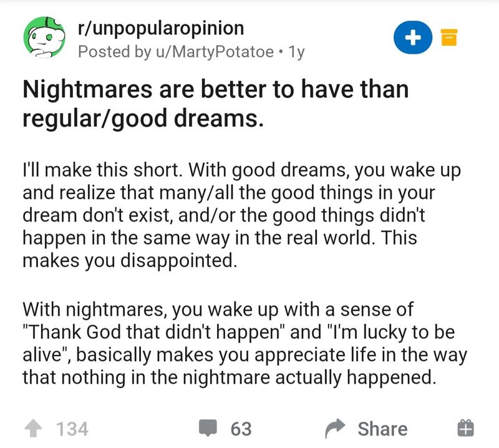
Task: Click the Share label
Action: [382, 429]
